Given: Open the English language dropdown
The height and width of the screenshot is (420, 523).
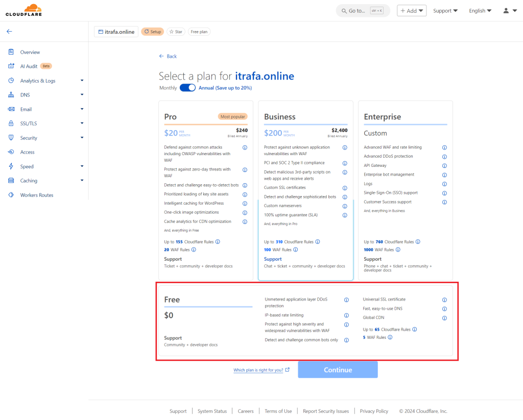Looking at the screenshot, I should [x=480, y=11].
